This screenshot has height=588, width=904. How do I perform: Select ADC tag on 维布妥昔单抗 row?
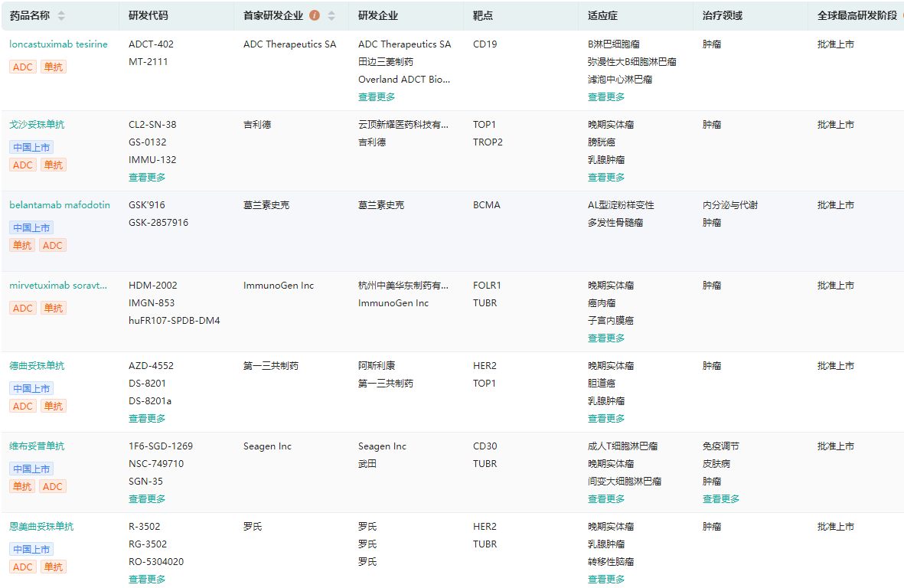(x=53, y=486)
